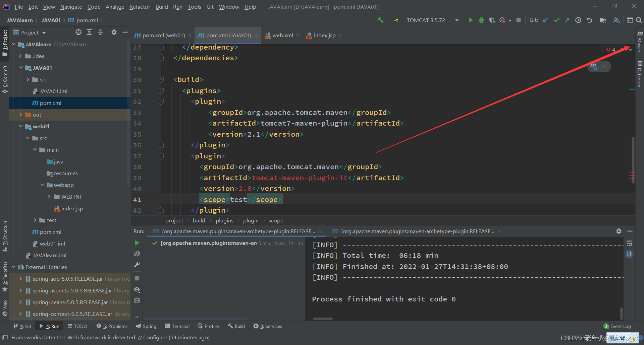Run the TOMCAT 8.5.72 configuration
644x345 pixels.
(x=471, y=20)
